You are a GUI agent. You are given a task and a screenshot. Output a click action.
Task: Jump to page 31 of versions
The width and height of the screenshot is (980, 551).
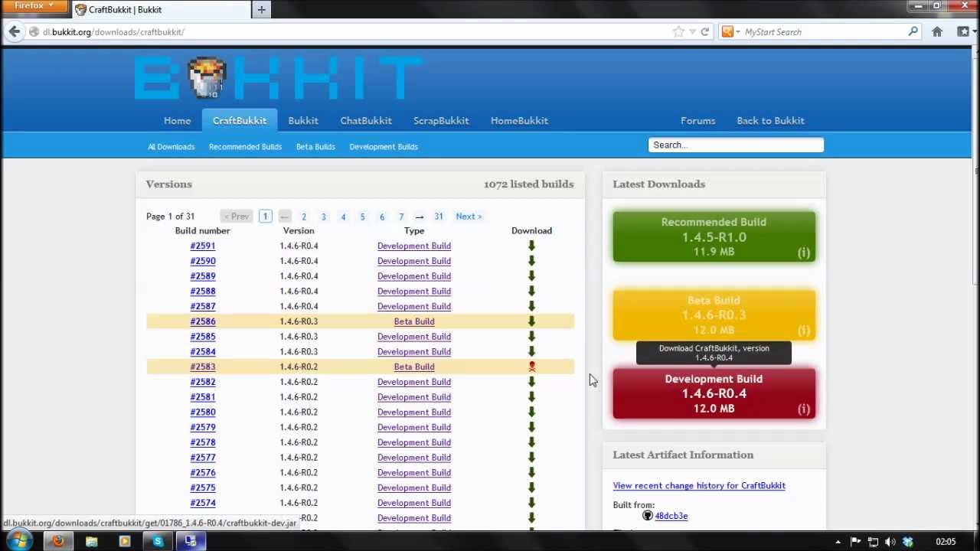(439, 217)
